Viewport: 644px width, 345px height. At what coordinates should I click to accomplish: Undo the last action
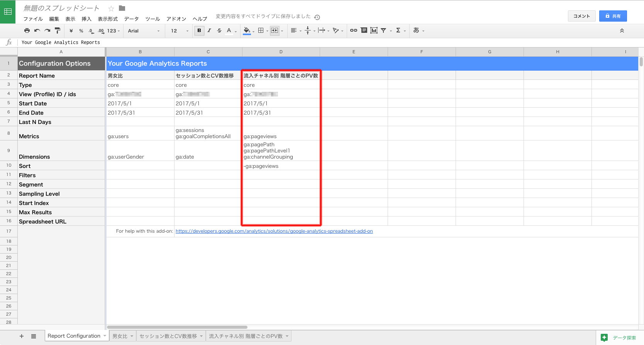[37, 30]
